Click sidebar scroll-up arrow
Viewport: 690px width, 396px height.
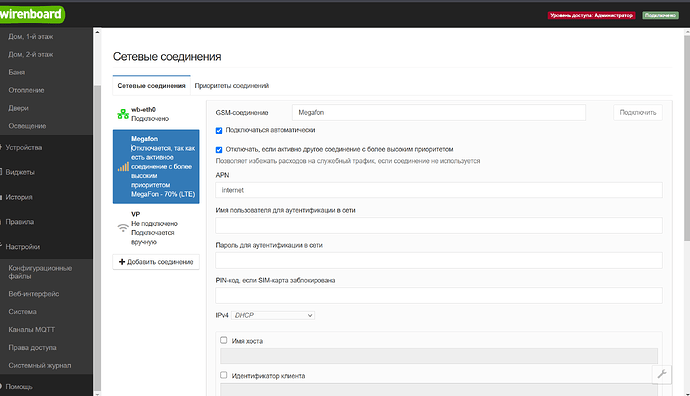[x=97, y=32]
